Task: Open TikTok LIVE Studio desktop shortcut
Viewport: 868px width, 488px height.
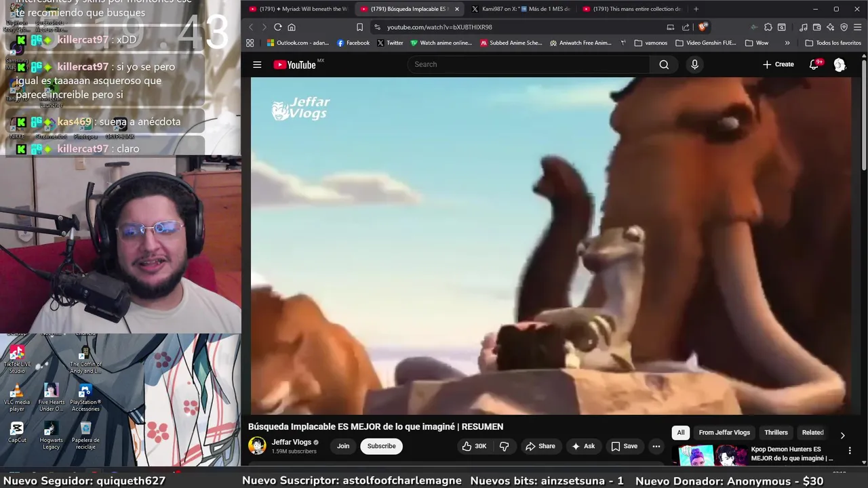Action: [x=17, y=359]
